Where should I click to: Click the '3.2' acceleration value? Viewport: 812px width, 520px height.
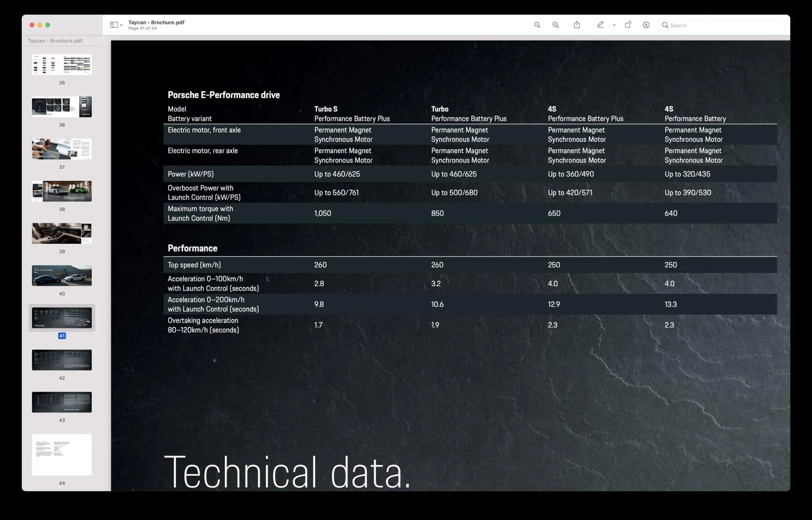[x=435, y=284]
